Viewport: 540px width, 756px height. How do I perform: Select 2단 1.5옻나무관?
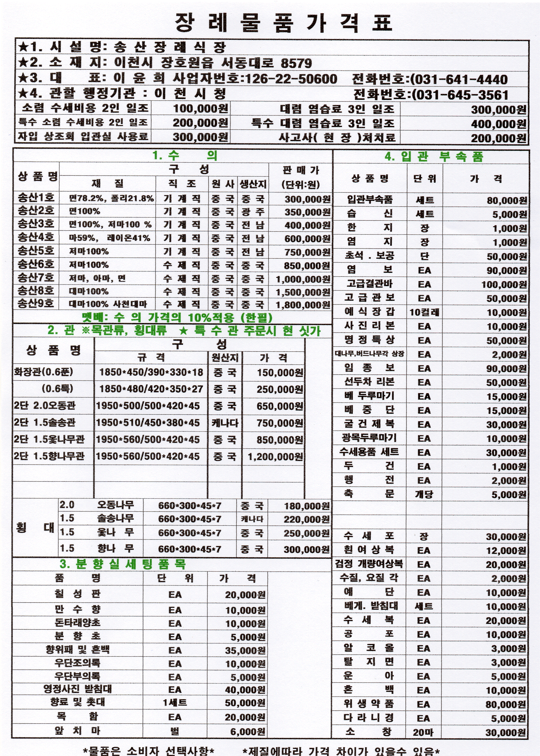tap(49, 439)
